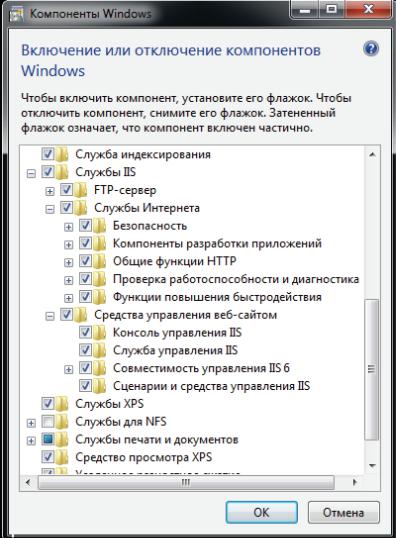
Task: Toggle Службы печати и документов checkbox
Action: tap(48, 439)
